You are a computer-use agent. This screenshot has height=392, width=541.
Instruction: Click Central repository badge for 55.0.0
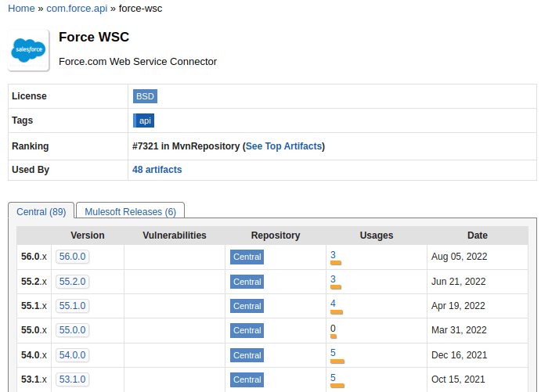(x=247, y=330)
